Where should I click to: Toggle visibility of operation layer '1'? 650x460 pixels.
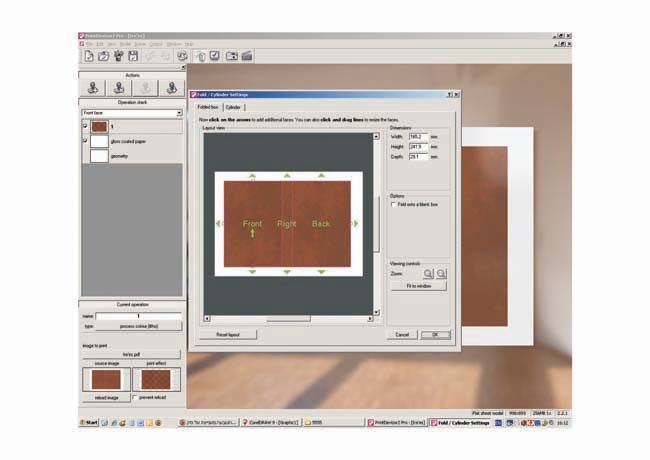(85, 126)
